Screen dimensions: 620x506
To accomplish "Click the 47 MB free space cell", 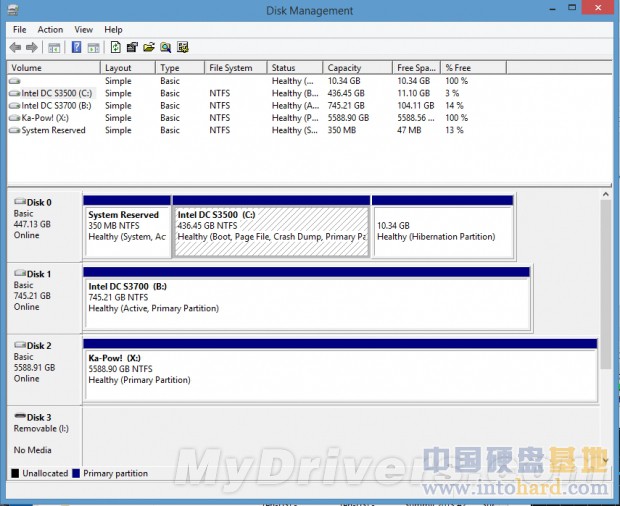I will point(409,130).
